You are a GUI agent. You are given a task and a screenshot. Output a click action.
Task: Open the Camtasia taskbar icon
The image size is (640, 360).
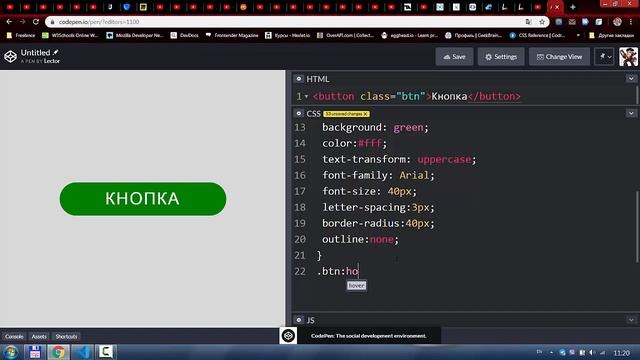coord(106,352)
